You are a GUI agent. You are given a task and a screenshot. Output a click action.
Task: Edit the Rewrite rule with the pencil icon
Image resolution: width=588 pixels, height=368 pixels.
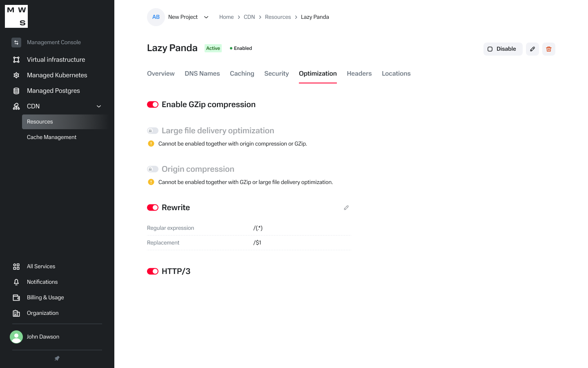[x=346, y=208]
